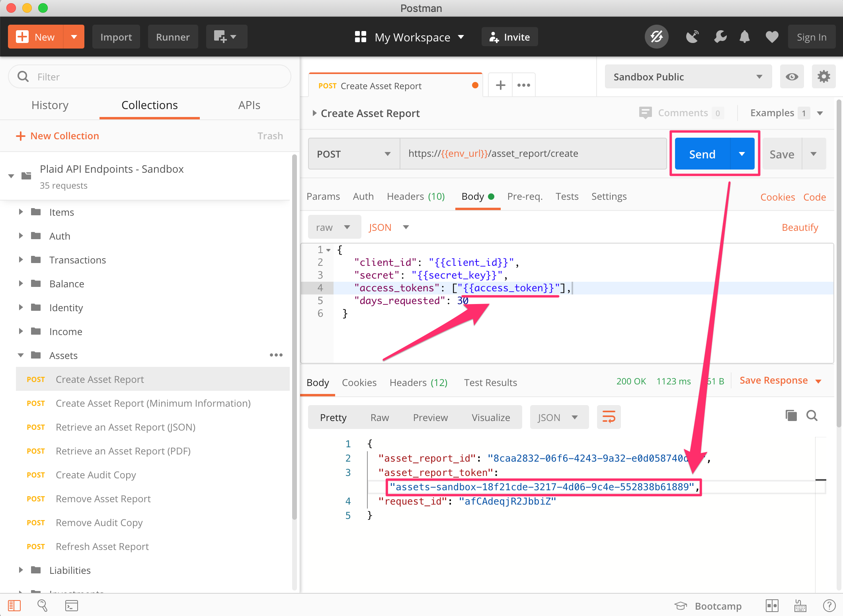The width and height of the screenshot is (843, 616).
Task: Toggle response line wrap icon
Action: [x=609, y=417]
